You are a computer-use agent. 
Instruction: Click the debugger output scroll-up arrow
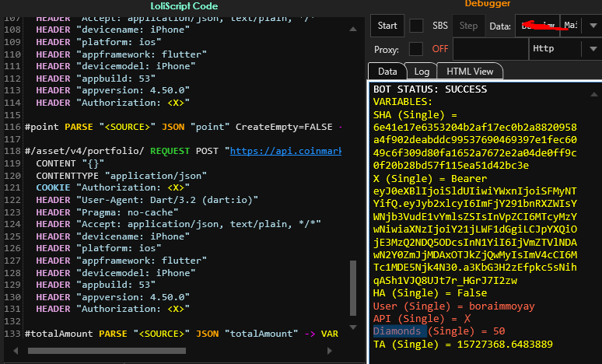pyautogui.click(x=593, y=94)
